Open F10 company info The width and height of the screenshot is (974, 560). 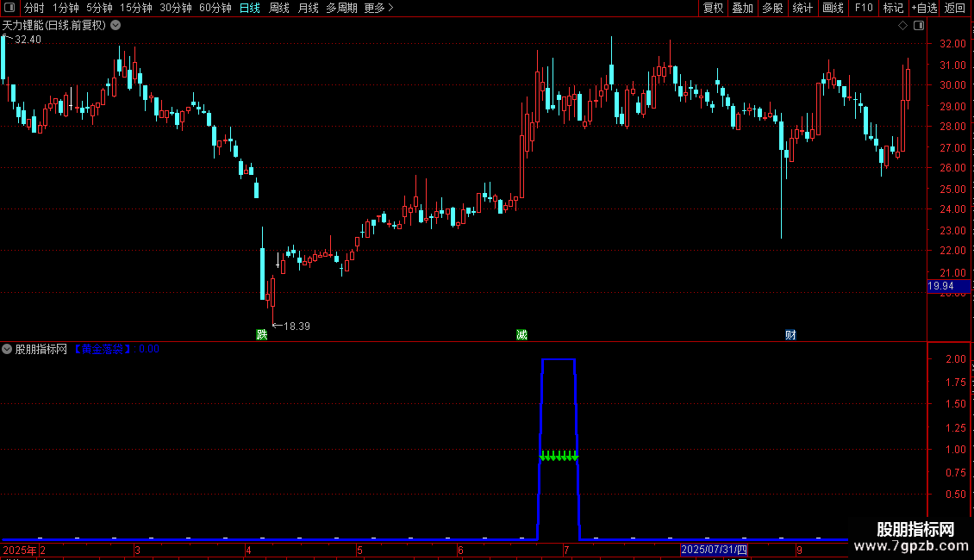864,8
